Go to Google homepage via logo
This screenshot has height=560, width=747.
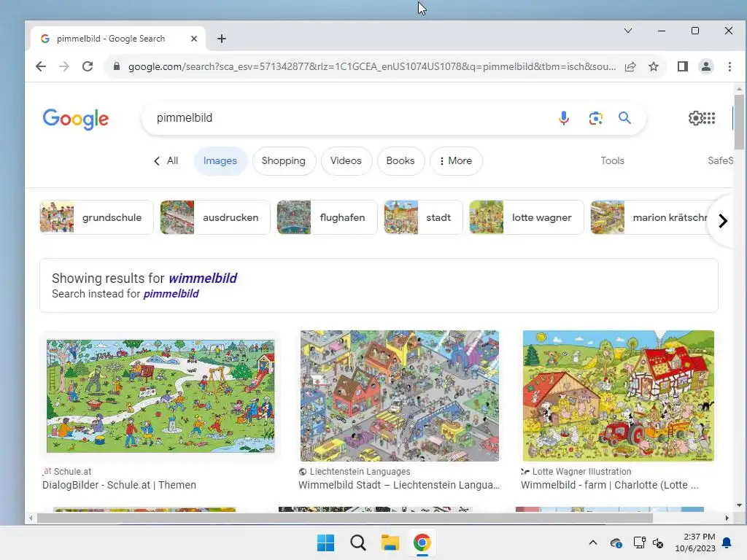[76, 119]
